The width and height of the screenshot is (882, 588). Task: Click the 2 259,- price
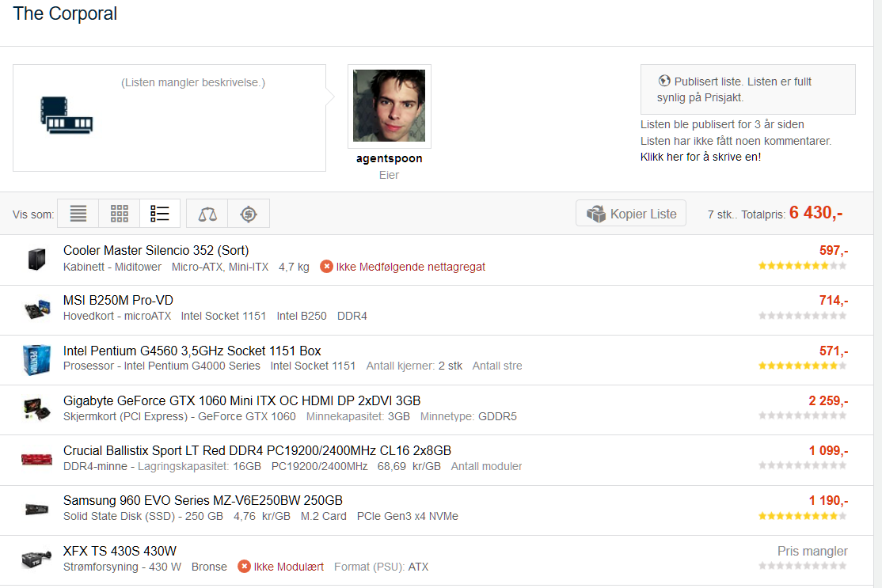pos(828,400)
